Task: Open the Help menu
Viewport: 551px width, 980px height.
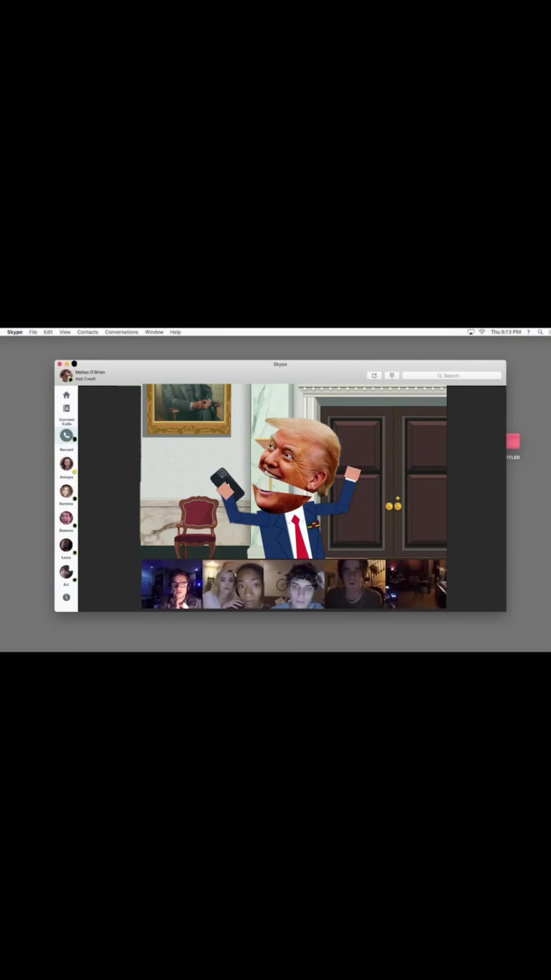Action: pyautogui.click(x=176, y=332)
